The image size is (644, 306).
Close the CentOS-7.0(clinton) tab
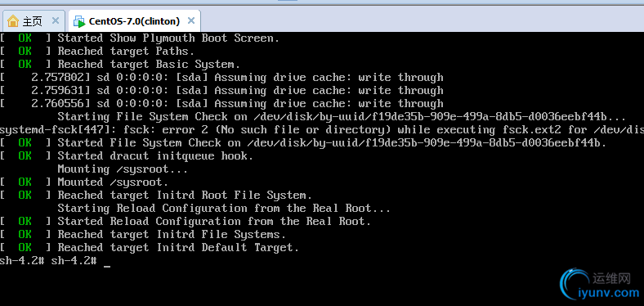[x=191, y=20]
